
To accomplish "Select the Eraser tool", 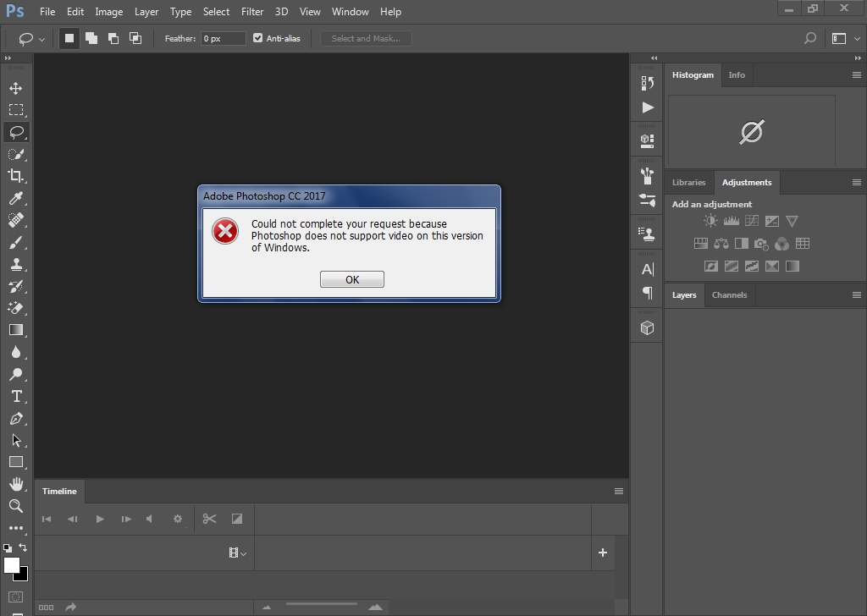I will point(15,308).
